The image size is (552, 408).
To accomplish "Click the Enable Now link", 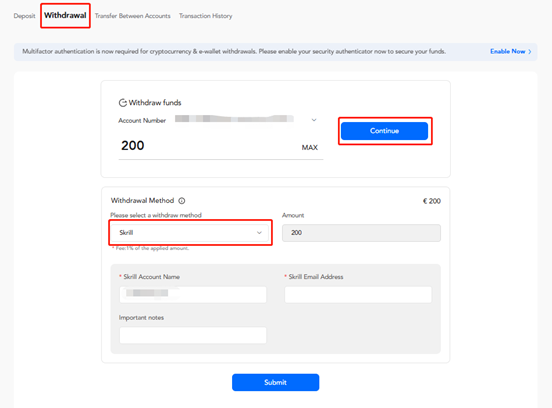I will pos(508,51).
